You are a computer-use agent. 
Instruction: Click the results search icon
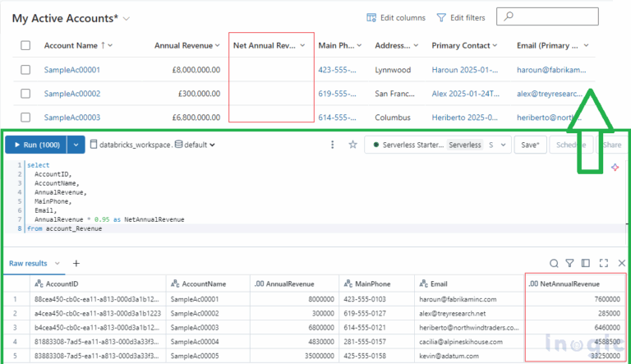[x=554, y=263]
